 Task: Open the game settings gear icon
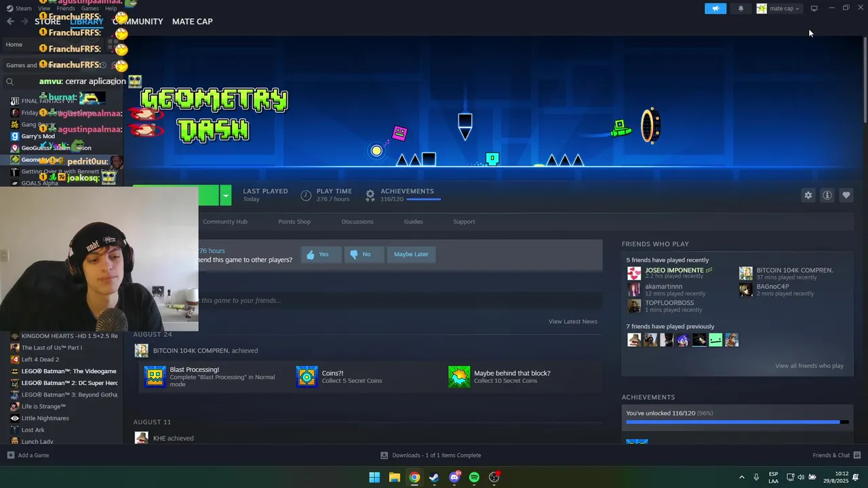pos(808,195)
